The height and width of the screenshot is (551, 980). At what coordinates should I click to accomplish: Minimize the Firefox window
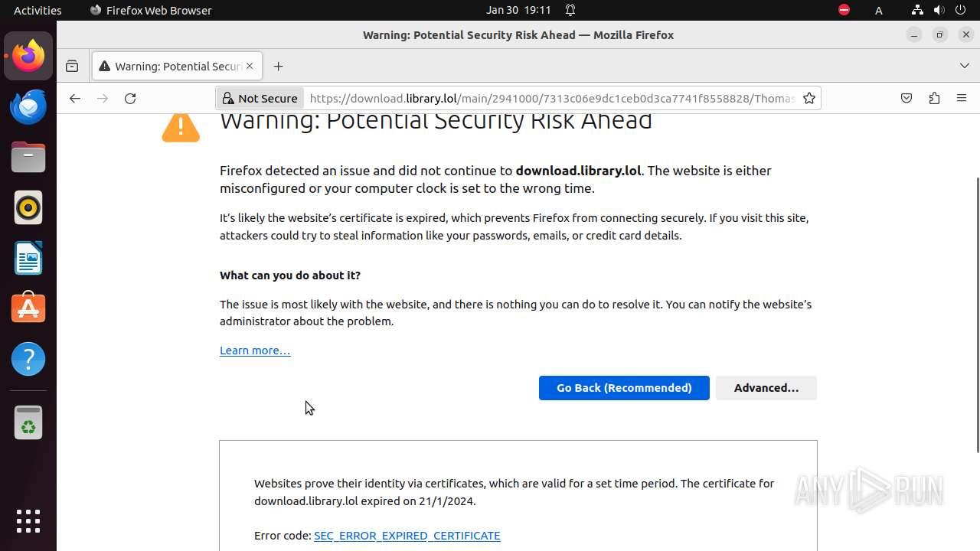(x=913, y=34)
